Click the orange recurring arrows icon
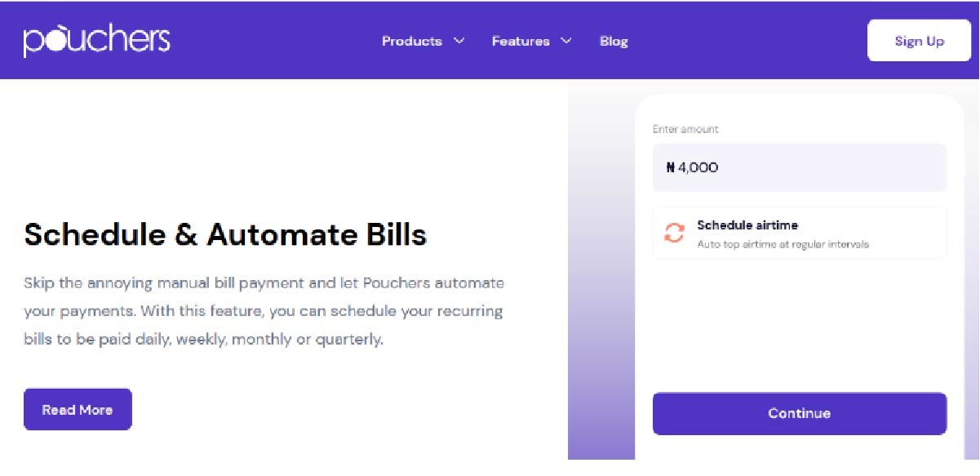This screenshot has width=980, height=476. coord(674,233)
